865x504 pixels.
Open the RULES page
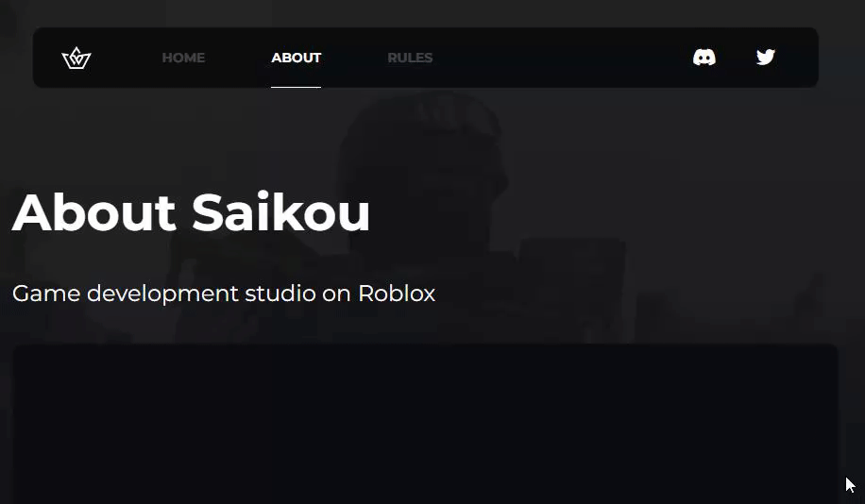pos(410,58)
